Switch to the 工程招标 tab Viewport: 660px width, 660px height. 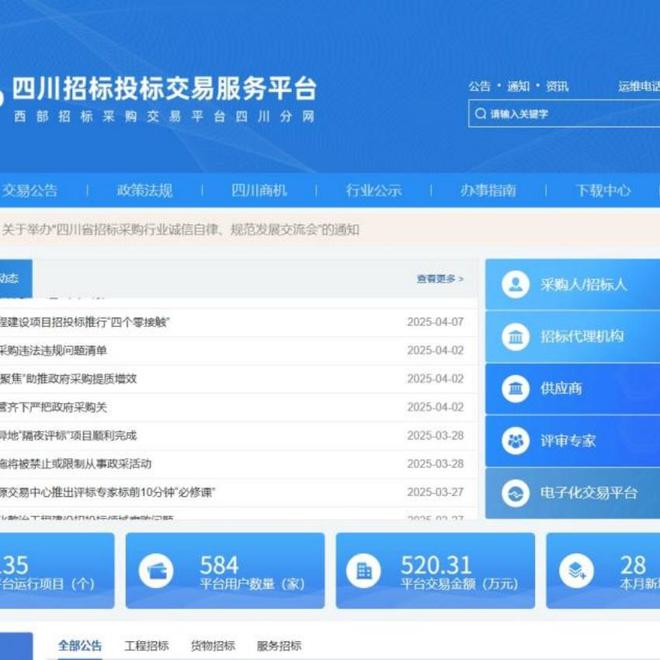146,646
